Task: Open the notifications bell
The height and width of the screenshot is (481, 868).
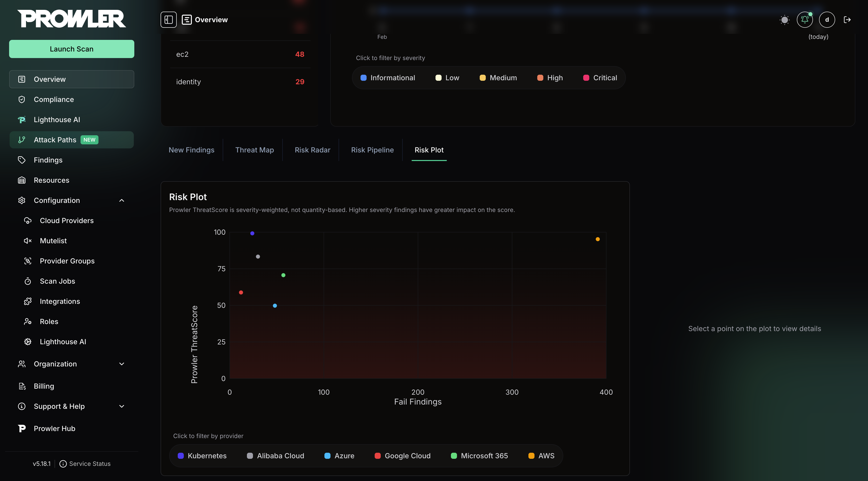Action: pyautogui.click(x=805, y=19)
